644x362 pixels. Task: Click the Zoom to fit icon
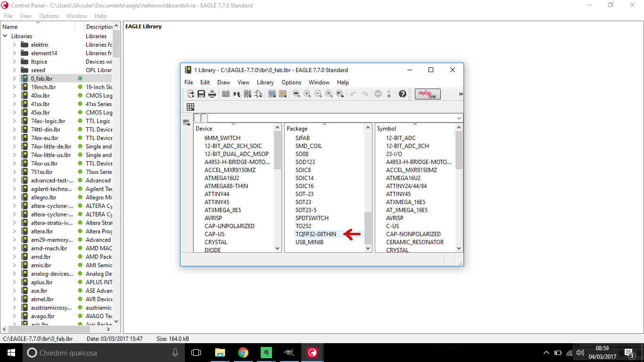pyautogui.click(x=297, y=94)
